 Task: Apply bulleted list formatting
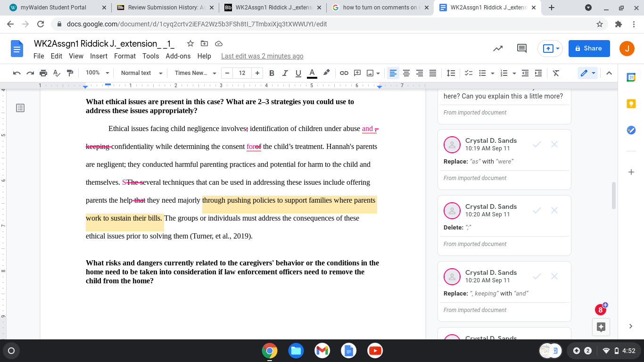point(482,73)
